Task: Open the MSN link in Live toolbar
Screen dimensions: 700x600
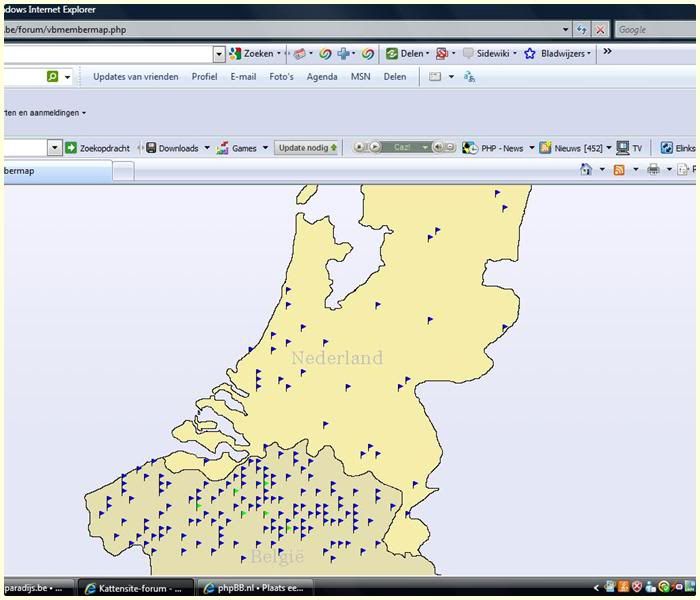Action: coord(360,77)
